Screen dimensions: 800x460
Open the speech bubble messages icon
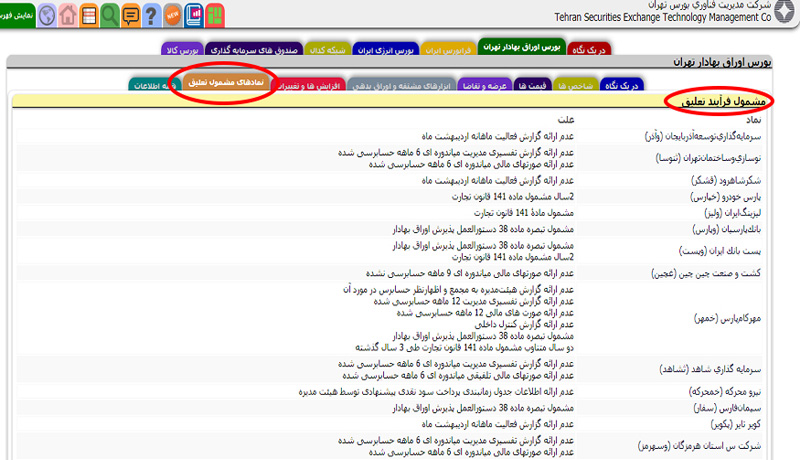[131, 15]
